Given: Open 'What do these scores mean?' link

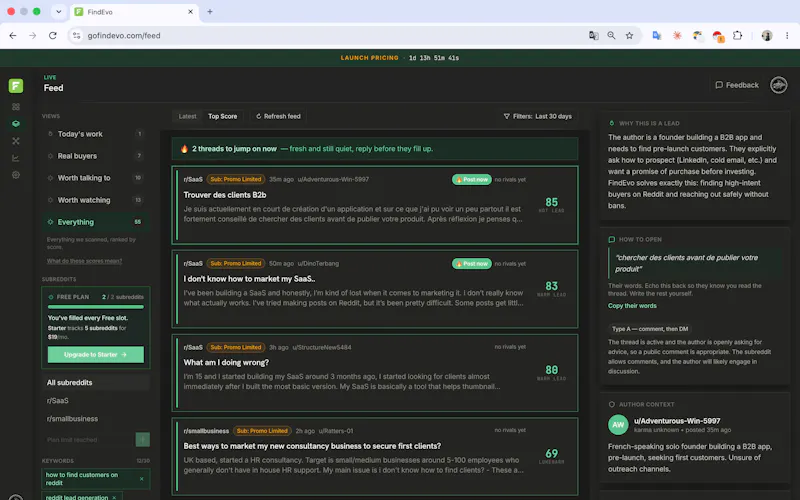Looking at the screenshot, I should 84,261.
